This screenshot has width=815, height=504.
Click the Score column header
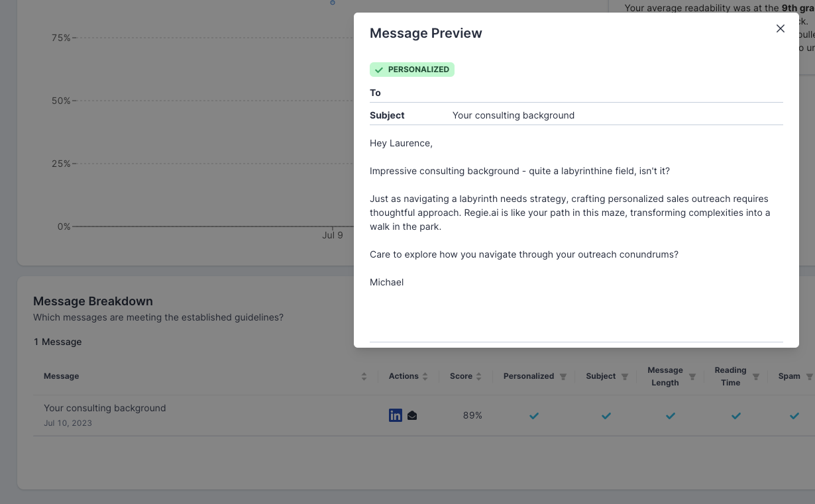click(x=461, y=376)
